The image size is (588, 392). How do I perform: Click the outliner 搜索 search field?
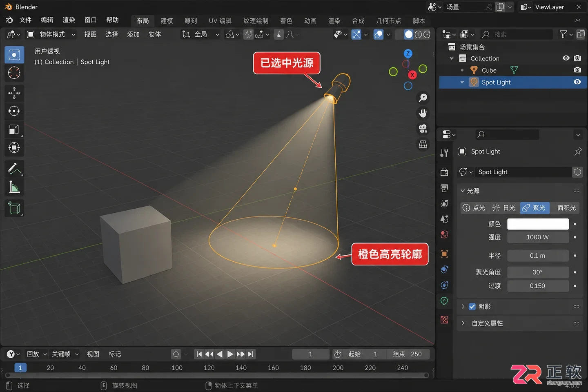tap(517, 34)
